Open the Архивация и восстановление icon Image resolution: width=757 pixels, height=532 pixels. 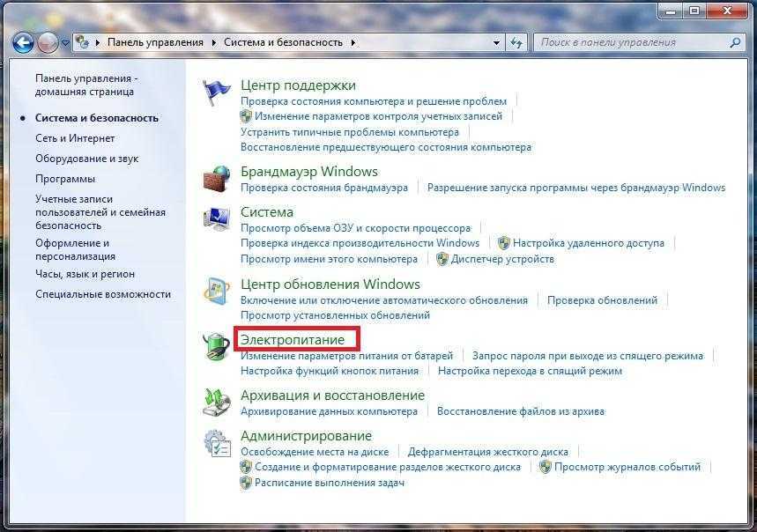[x=216, y=403]
